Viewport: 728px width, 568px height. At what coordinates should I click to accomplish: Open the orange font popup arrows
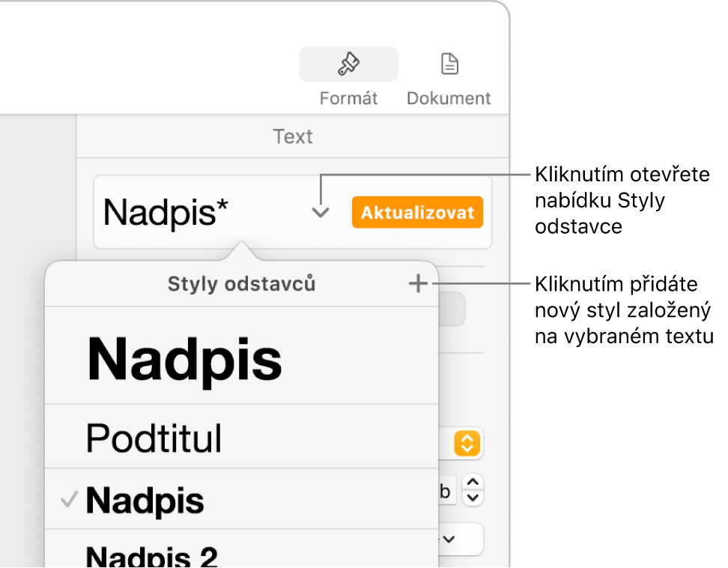pos(467,443)
